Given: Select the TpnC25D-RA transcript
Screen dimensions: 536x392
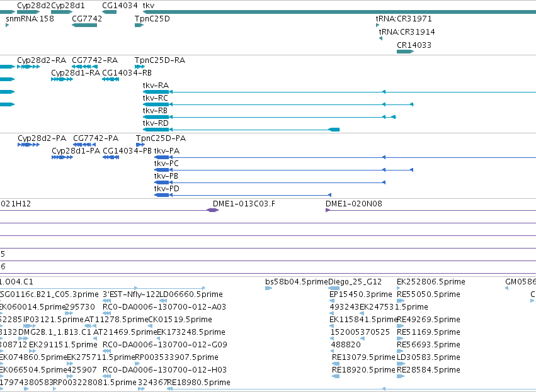Looking at the screenshot, I should (140, 67).
